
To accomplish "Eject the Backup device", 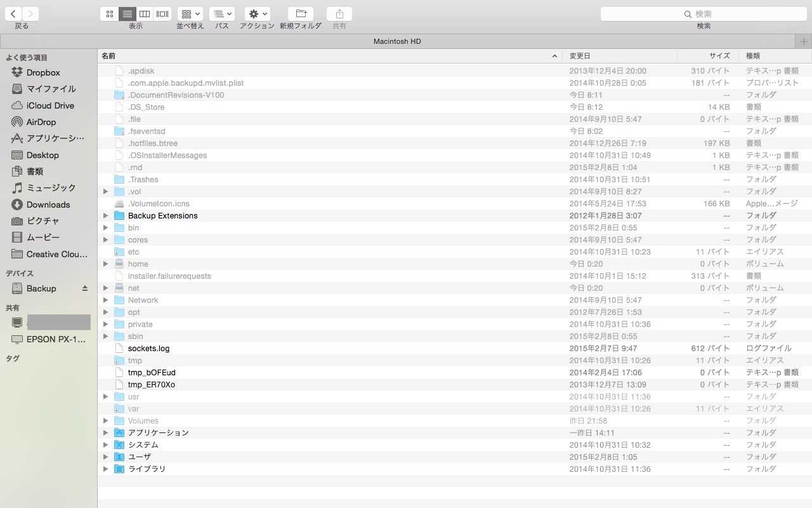I will click(85, 288).
